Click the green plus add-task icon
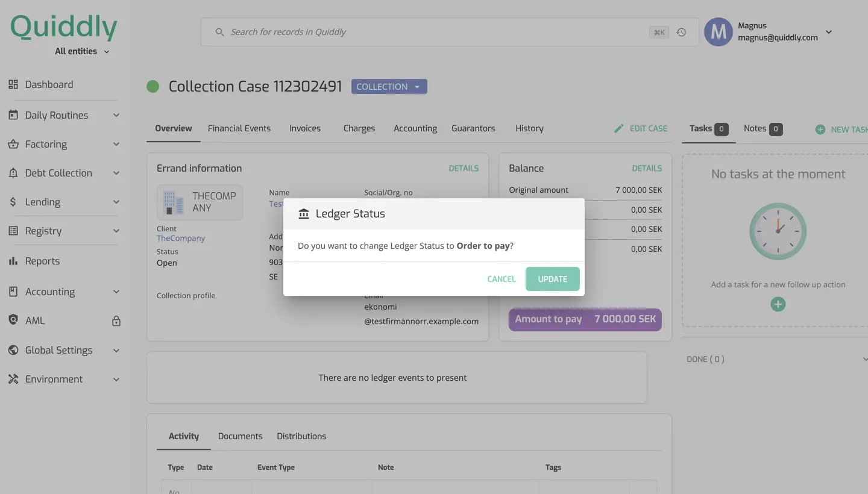Image resolution: width=868 pixels, height=494 pixels. 778,304
